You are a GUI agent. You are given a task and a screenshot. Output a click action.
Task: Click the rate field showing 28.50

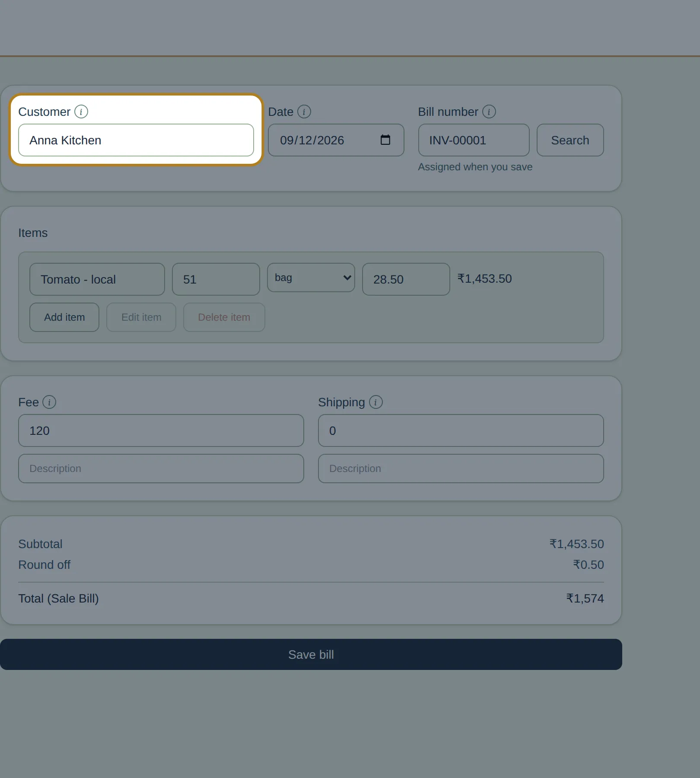pyautogui.click(x=406, y=279)
